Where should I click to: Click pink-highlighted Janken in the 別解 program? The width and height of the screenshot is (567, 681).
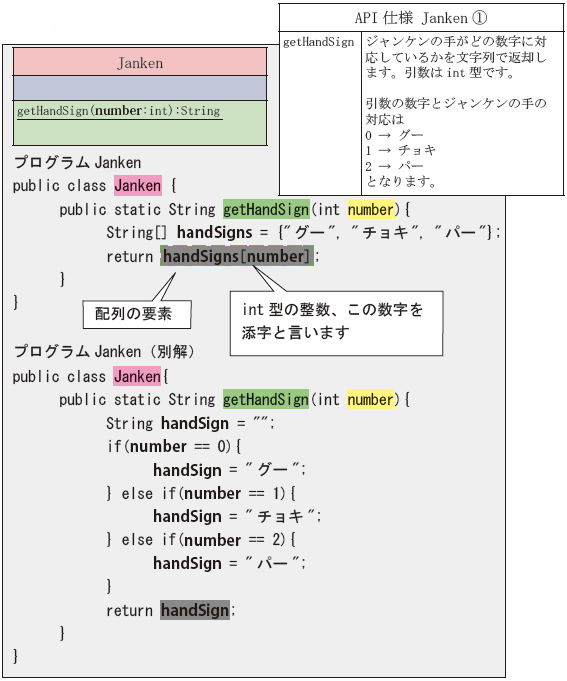[x=137, y=376]
